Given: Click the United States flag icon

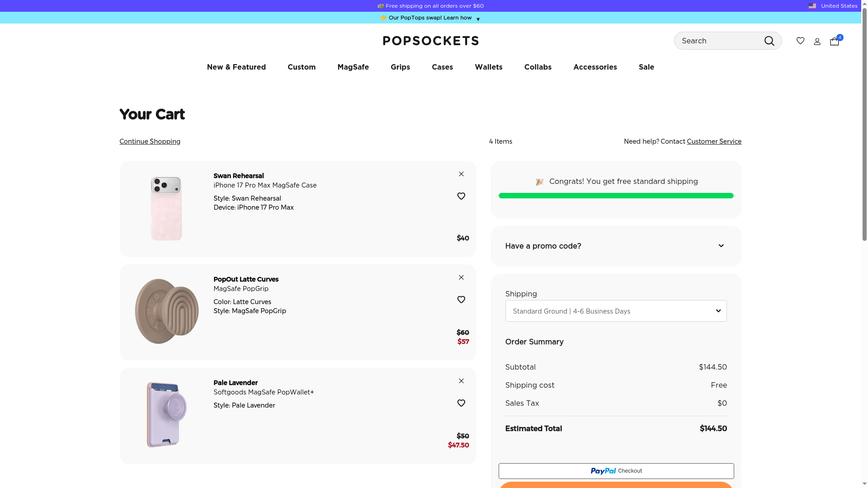Looking at the screenshot, I should [x=812, y=6].
